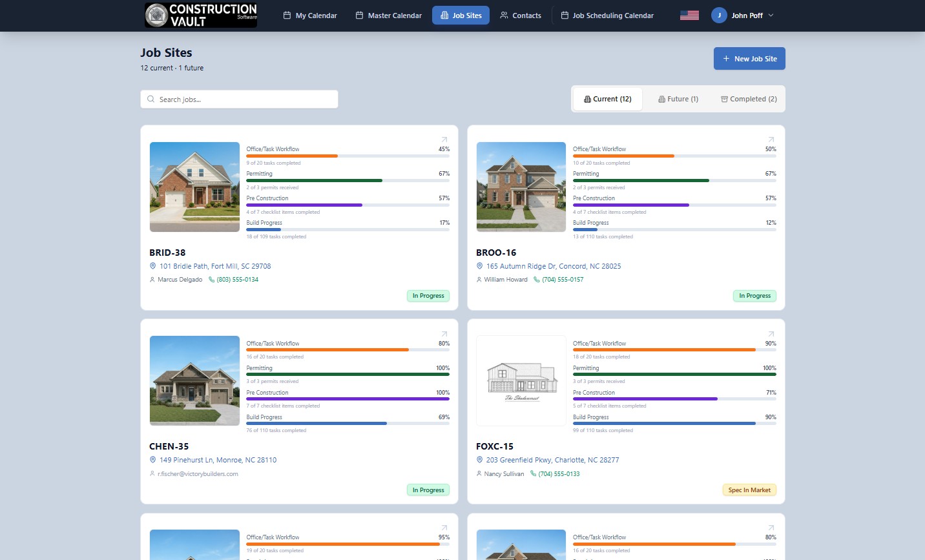Click the BRID-38 job title
The width and height of the screenshot is (925, 560).
click(167, 253)
